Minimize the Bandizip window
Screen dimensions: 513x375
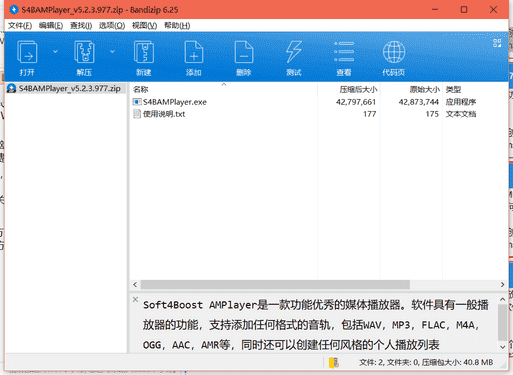(x=435, y=10)
